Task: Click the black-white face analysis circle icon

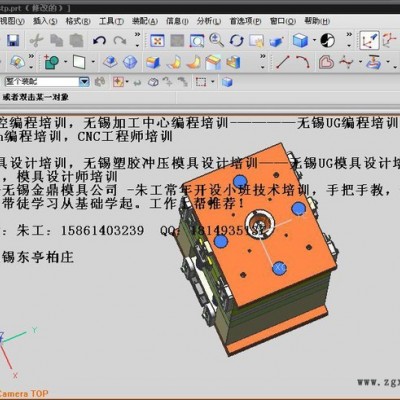Action: pyautogui.click(x=328, y=40)
